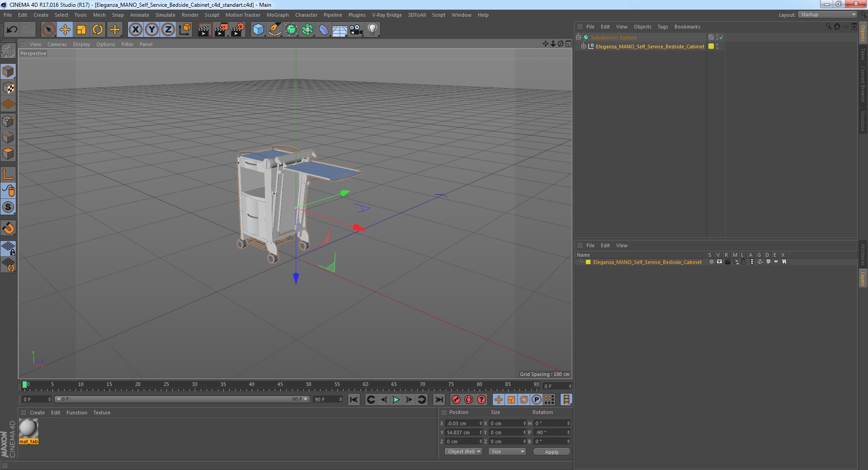Toggle Y axis lock

[x=152, y=30]
